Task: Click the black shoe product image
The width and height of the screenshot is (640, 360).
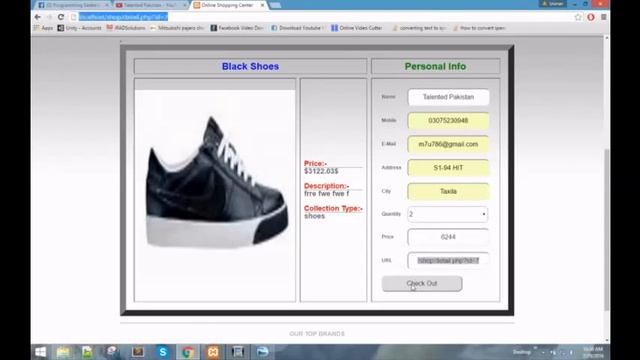Action: pyautogui.click(x=215, y=184)
